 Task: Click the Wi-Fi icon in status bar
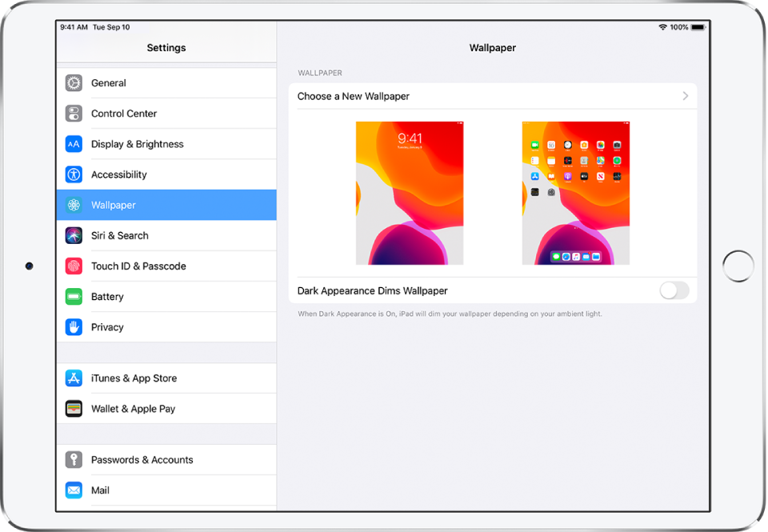click(662, 26)
